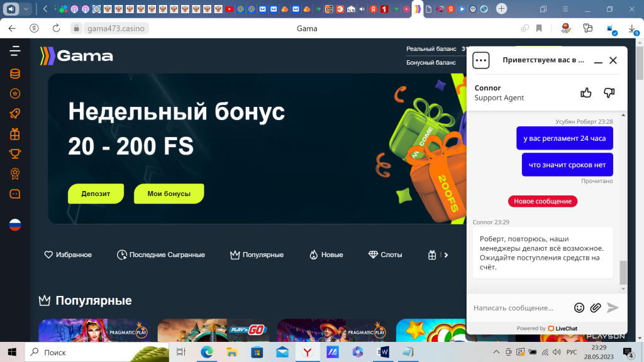The width and height of the screenshot is (644, 362).
Task: Attach a file with paperclip icon
Action: (x=596, y=308)
